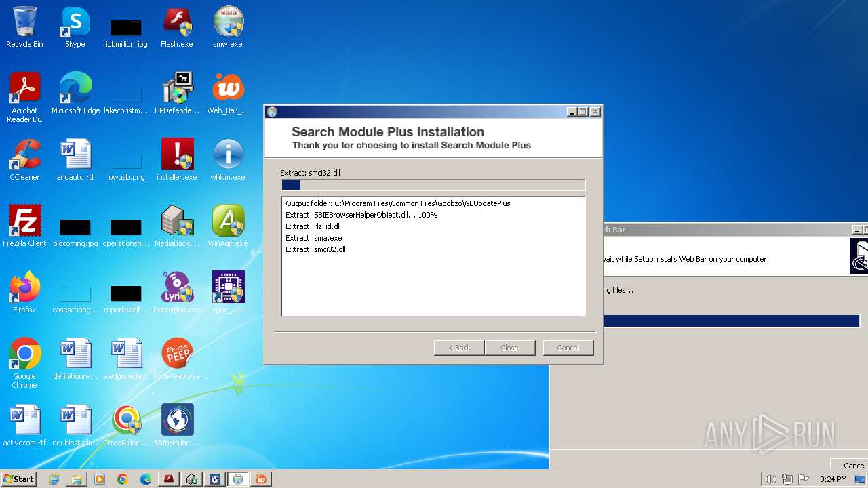Select SBInstaller desktop icon

(177, 426)
